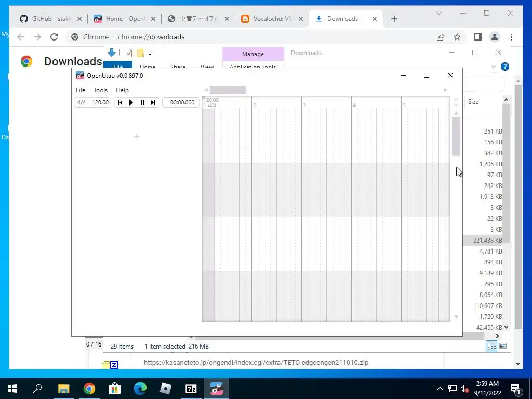Viewport: 532px width, 399px height.
Task: Switch to the Home - OpenUtau tab
Action: coord(124,19)
